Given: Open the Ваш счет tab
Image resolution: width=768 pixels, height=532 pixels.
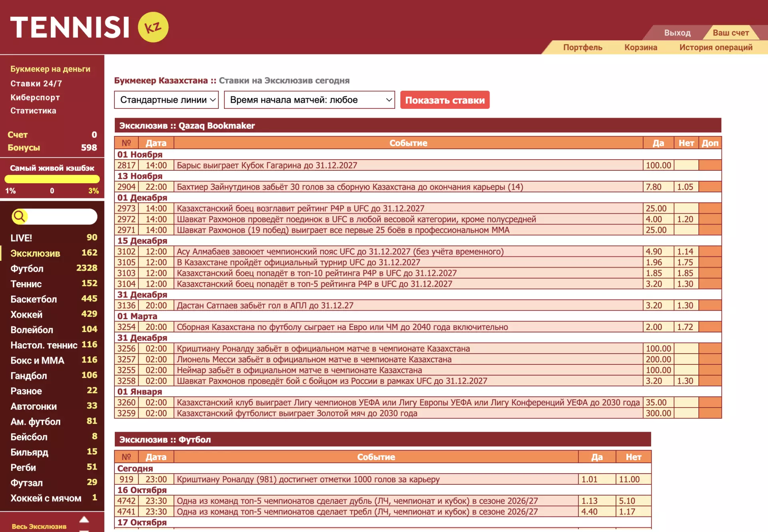Looking at the screenshot, I should coord(731,33).
